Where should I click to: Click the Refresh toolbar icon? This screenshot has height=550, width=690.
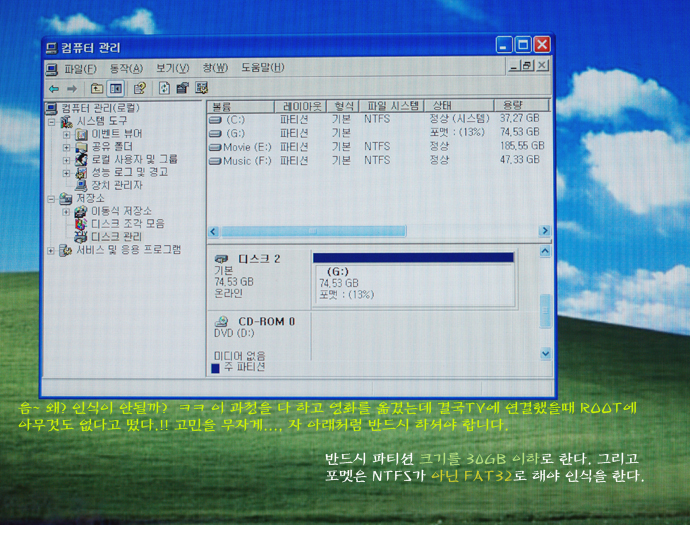click(x=164, y=88)
